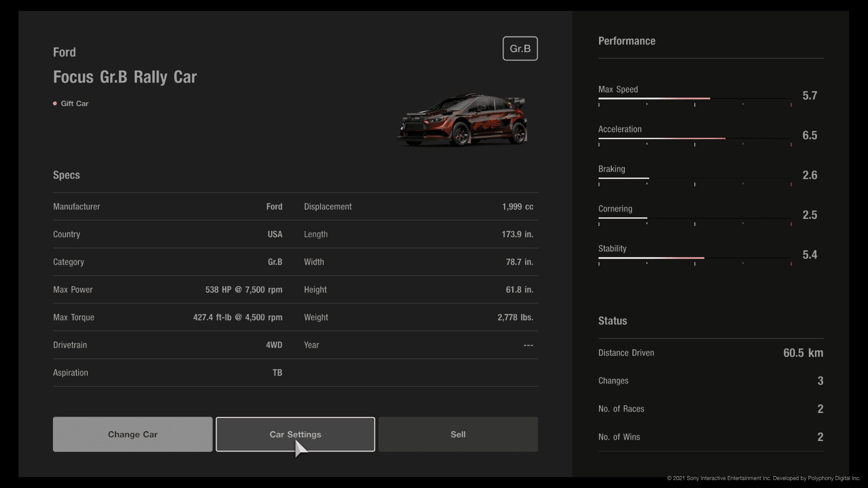Screen dimensions: 868x488
Task: Click the Max Torque spec label
Action: click(74, 317)
